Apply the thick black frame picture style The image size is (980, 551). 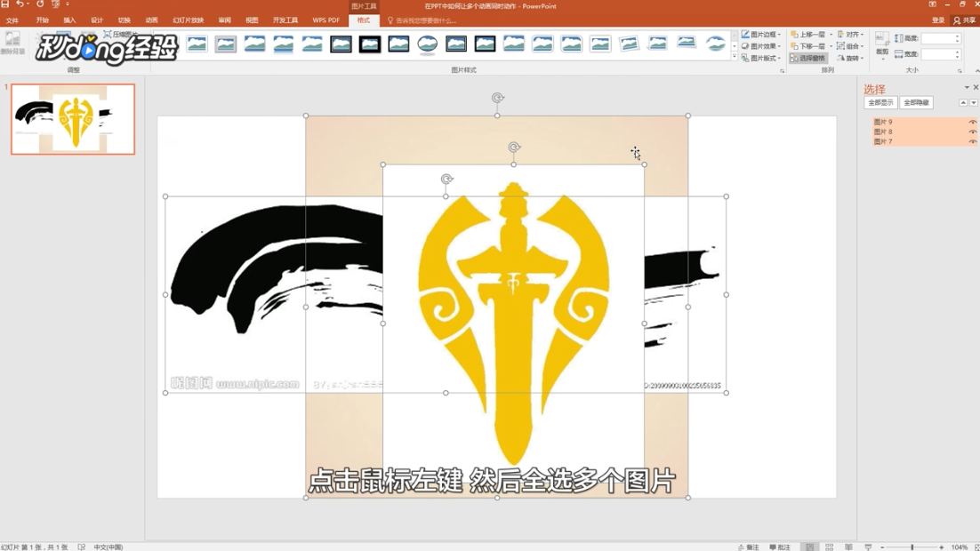click(x=370, y=44)
